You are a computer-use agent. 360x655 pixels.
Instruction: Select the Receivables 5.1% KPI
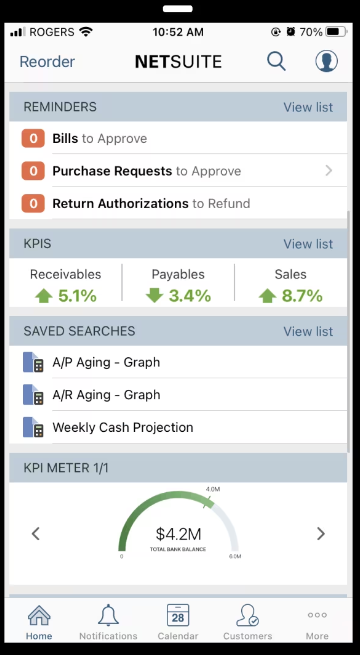pos(66,286)
